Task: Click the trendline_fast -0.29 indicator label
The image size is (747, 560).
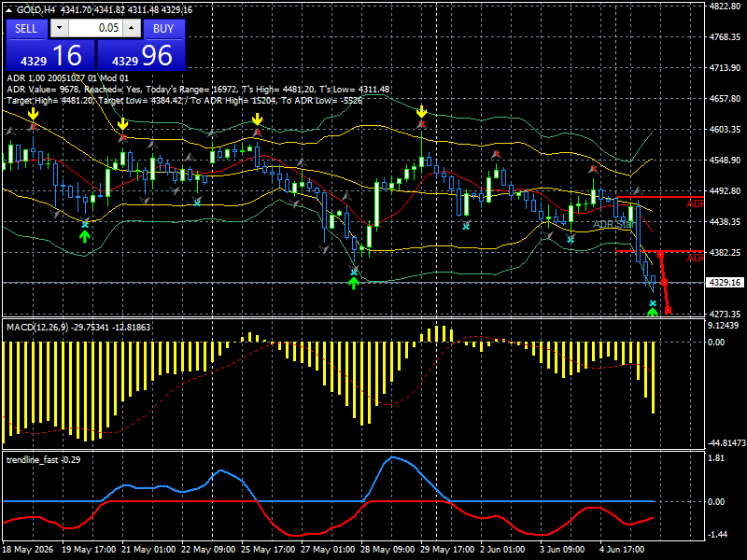Action: (43, 460)
